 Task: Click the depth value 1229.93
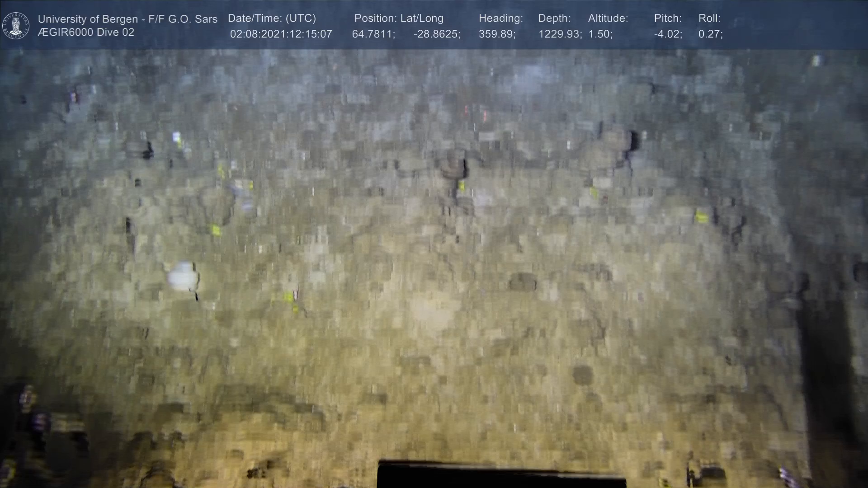coord(559,34)
